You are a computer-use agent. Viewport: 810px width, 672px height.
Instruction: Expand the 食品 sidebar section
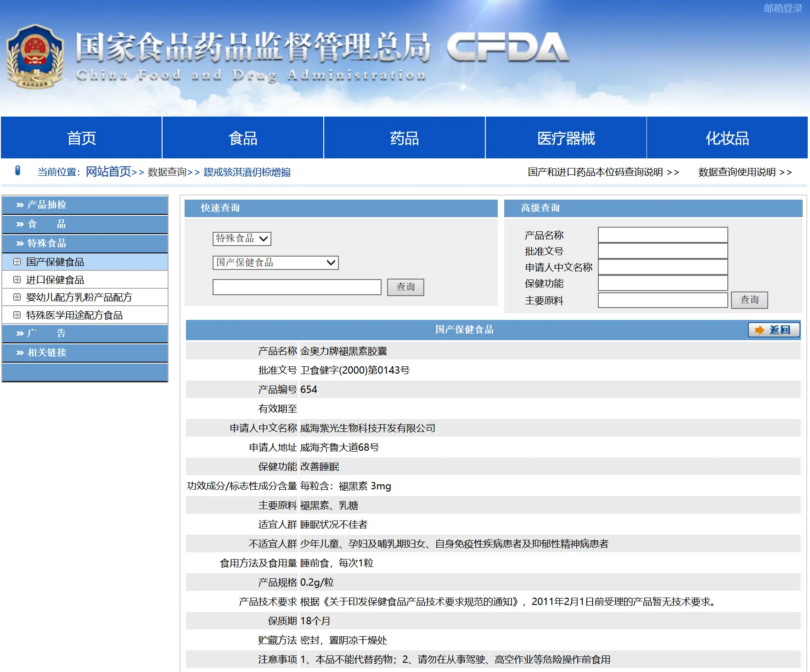click(85, 224)
